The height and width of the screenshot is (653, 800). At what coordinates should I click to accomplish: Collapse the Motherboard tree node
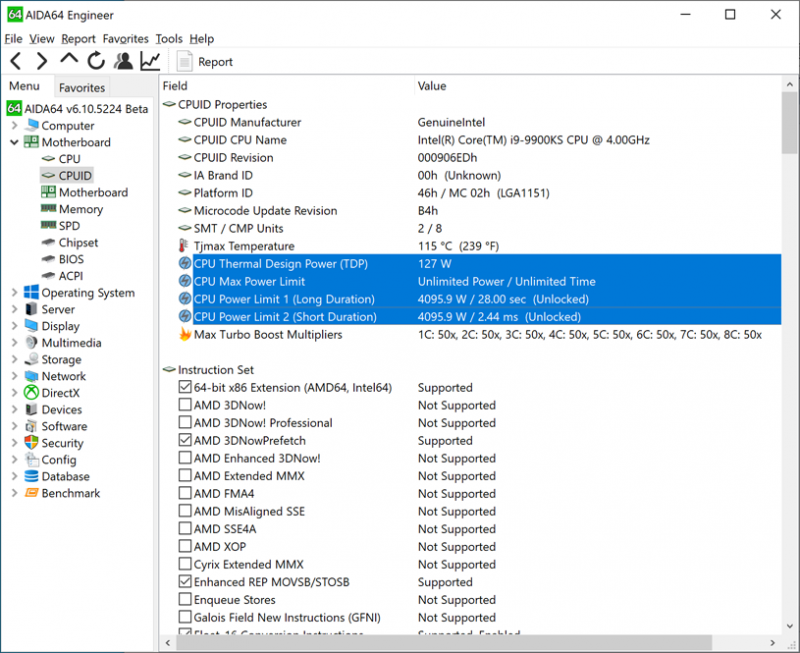click(x=14, y=142)
